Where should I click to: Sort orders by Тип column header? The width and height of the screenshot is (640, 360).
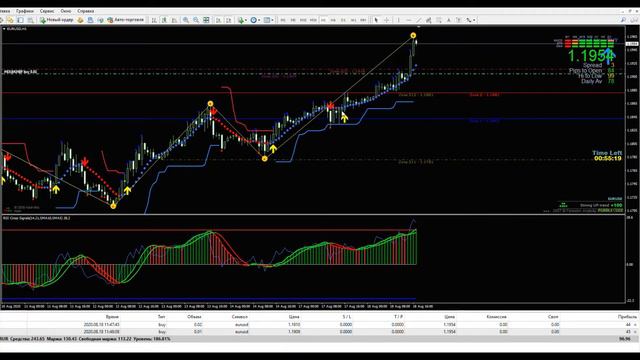click(162, 317)
